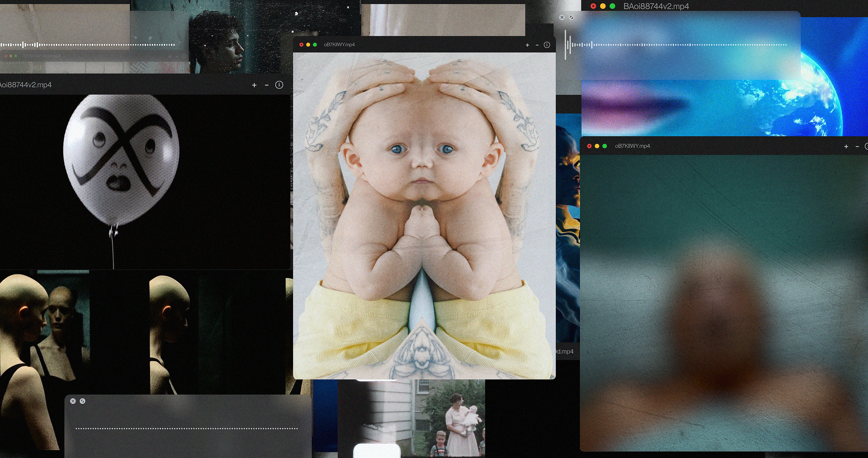Open info for the baby video window
This screenshot has height=458, width=868.
click(547, 45)
